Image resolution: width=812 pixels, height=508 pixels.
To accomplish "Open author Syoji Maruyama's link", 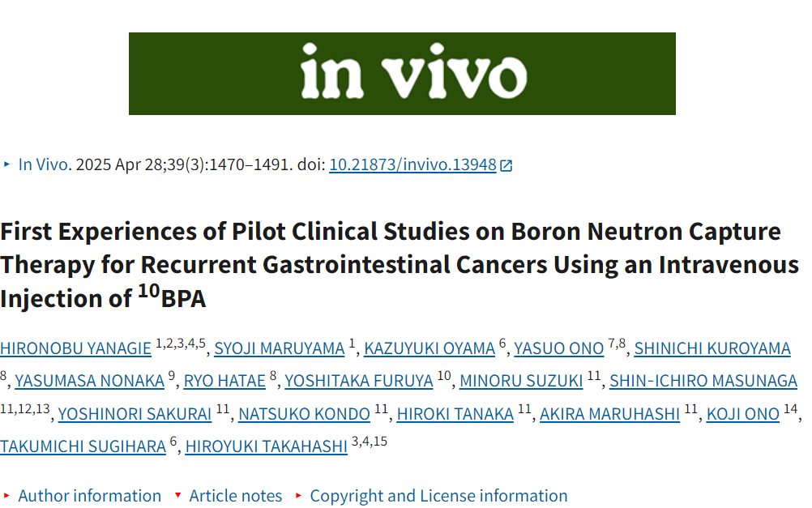I will point(280,348).
